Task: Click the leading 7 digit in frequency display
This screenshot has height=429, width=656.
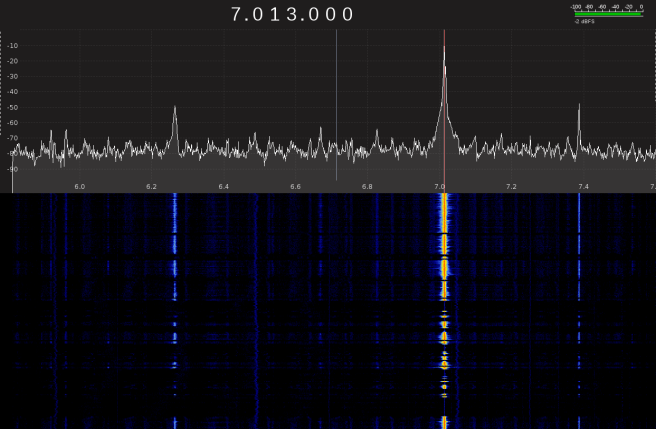Action: 237,14
